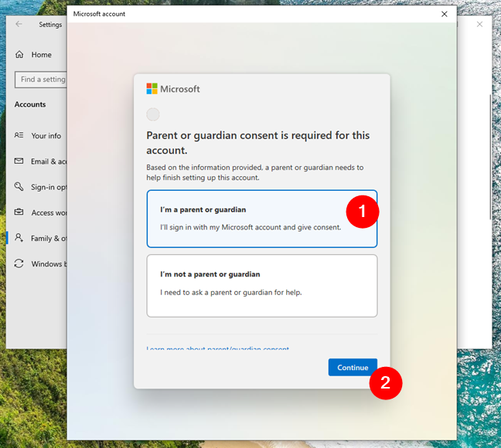501x448 pixels.
Task: Click the circular account avatar placeholder
Action: click(x=153, y=114)
